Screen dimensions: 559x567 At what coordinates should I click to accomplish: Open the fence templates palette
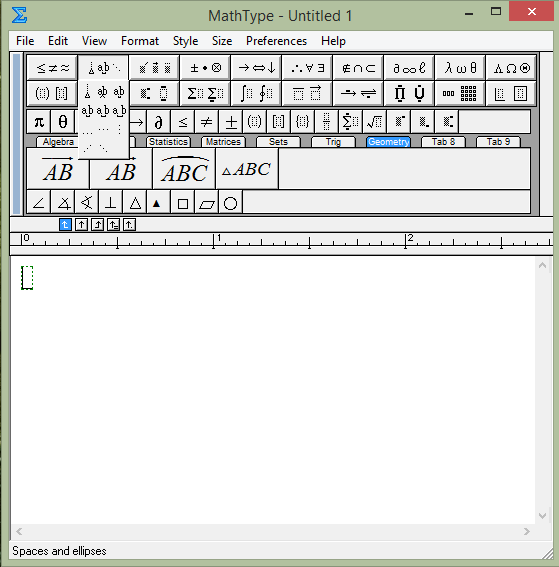(52, 93)
